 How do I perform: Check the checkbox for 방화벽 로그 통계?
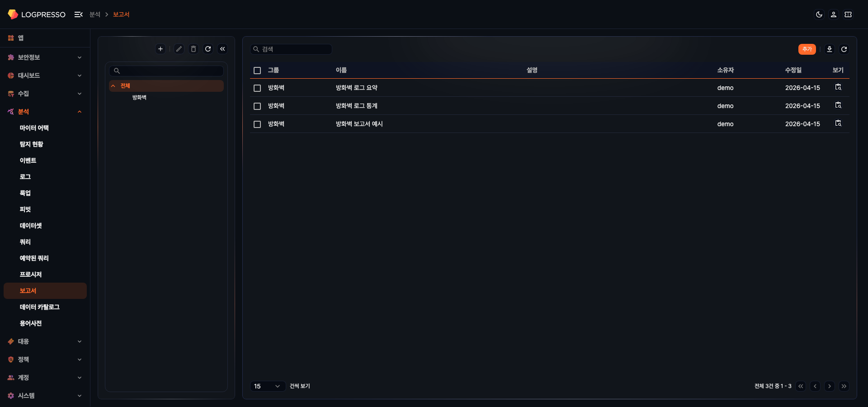[x=257, y=106]
